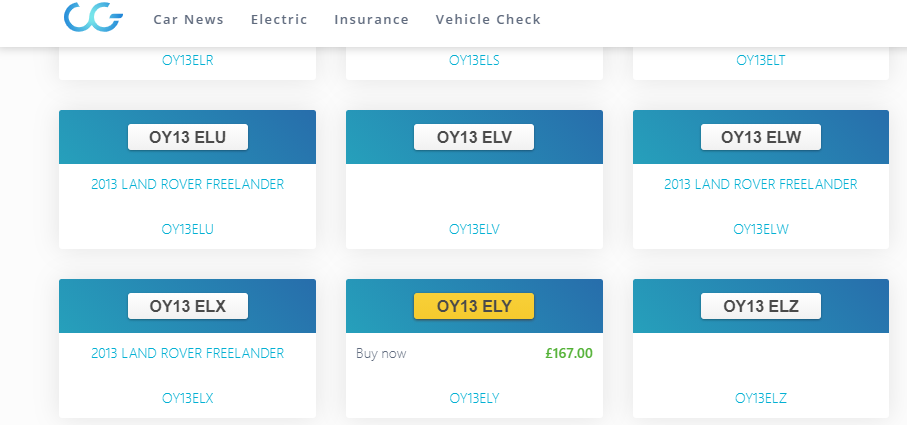Open the Vehicle Check menu item
907x425 pixels.
488,19
